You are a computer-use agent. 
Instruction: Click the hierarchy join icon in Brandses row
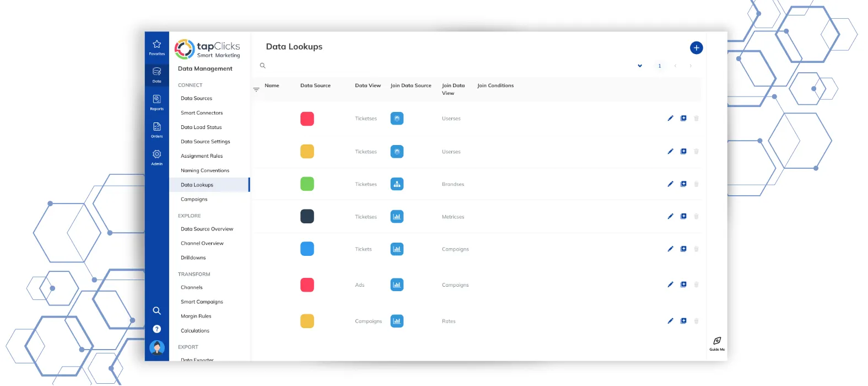(397, 184)
